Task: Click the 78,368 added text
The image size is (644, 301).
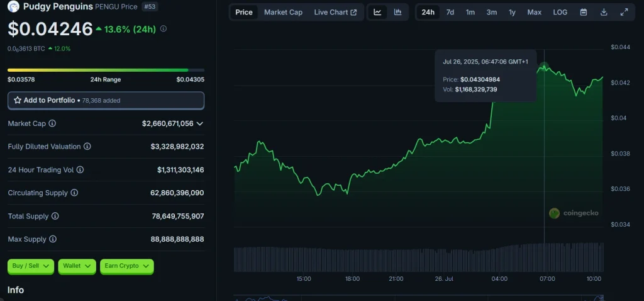Action: click(x=101, y=100)
